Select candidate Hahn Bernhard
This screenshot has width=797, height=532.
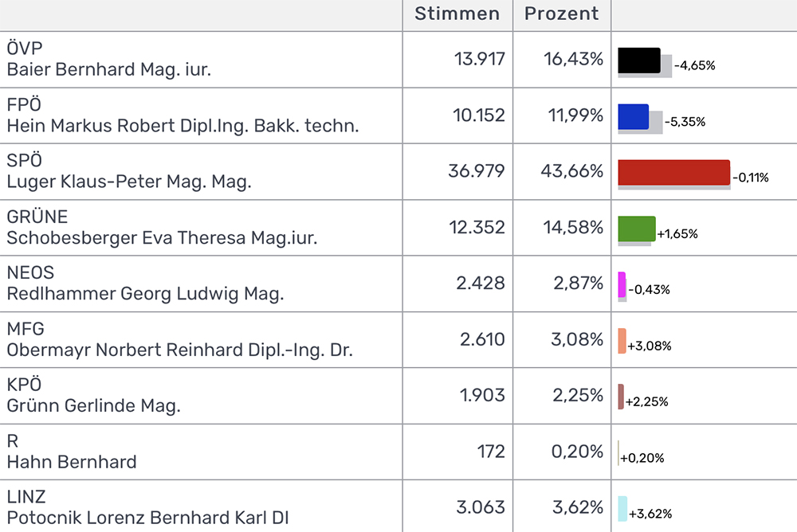click(x=72, y=462)
